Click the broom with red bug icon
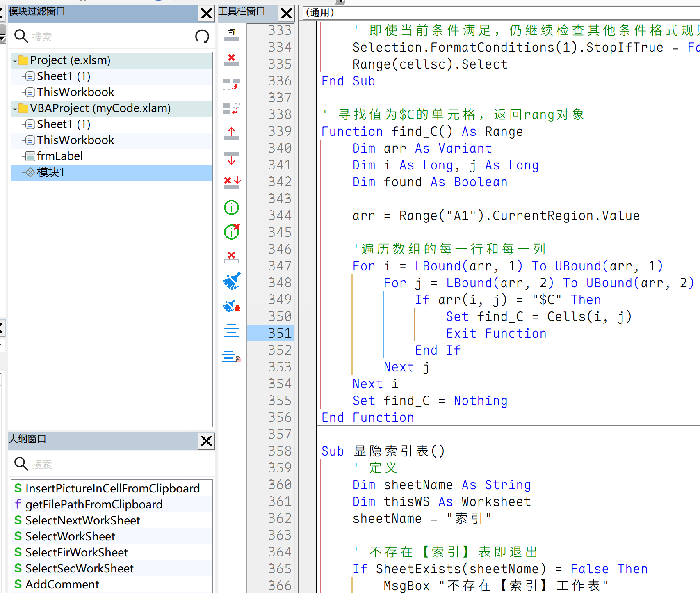Screen dimensions: 700x593 pyautogui.click(x=231, y=306)
